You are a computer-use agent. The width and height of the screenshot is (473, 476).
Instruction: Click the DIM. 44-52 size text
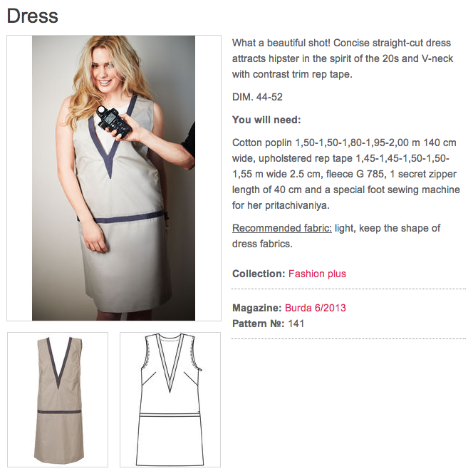(x=257, y=97)
